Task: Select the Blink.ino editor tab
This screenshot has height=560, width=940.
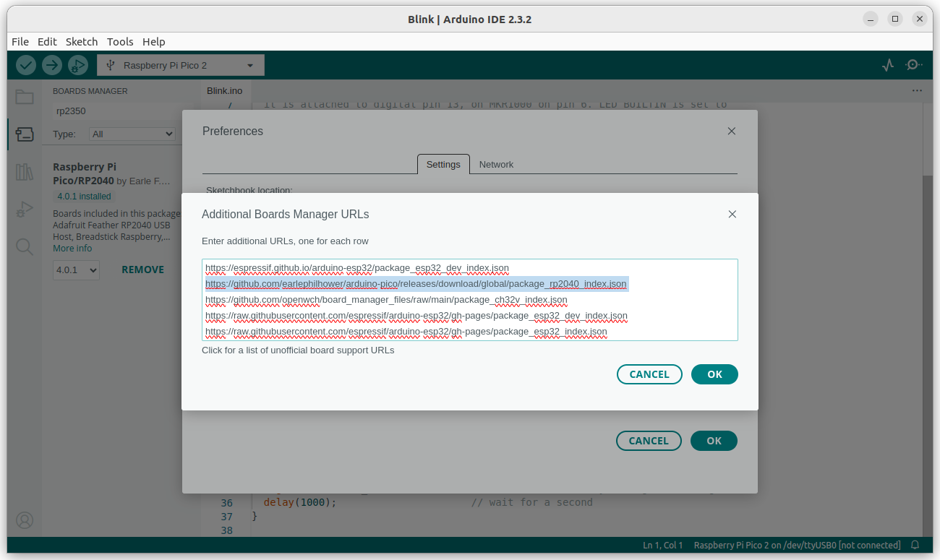Action: coord(225,91)
